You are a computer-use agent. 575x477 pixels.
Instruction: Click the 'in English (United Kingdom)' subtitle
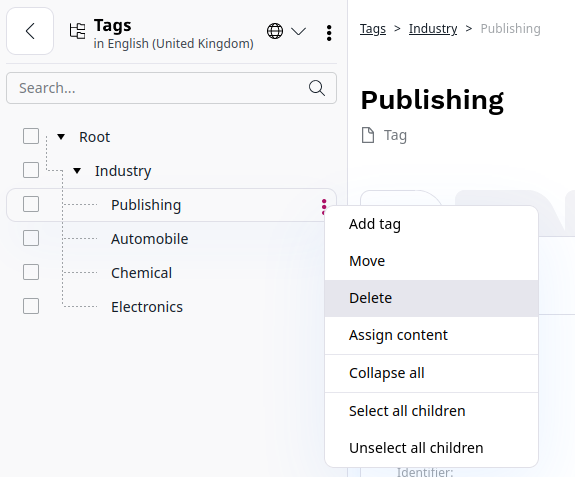173,44
